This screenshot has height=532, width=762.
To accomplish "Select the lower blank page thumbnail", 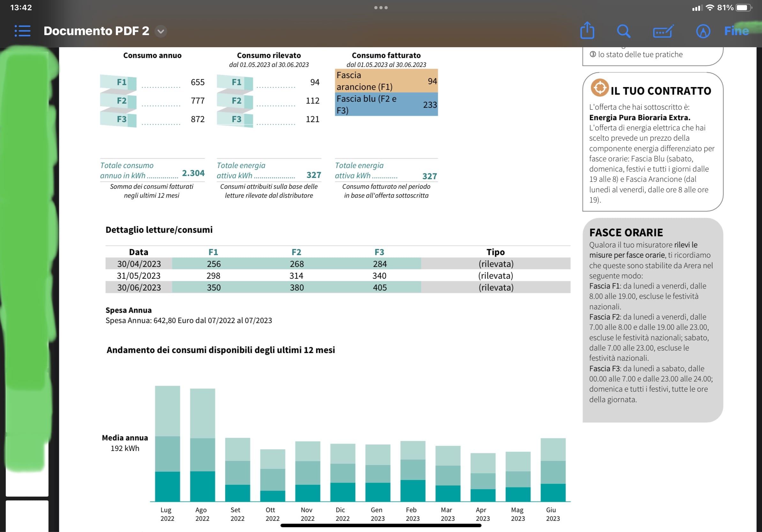I will point(27,516).
